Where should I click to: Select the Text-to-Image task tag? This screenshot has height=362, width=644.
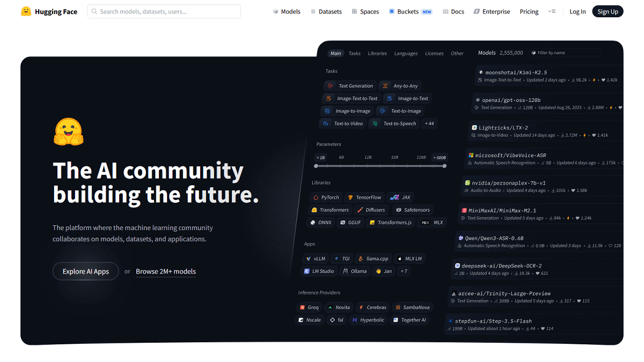pos(400,111)
